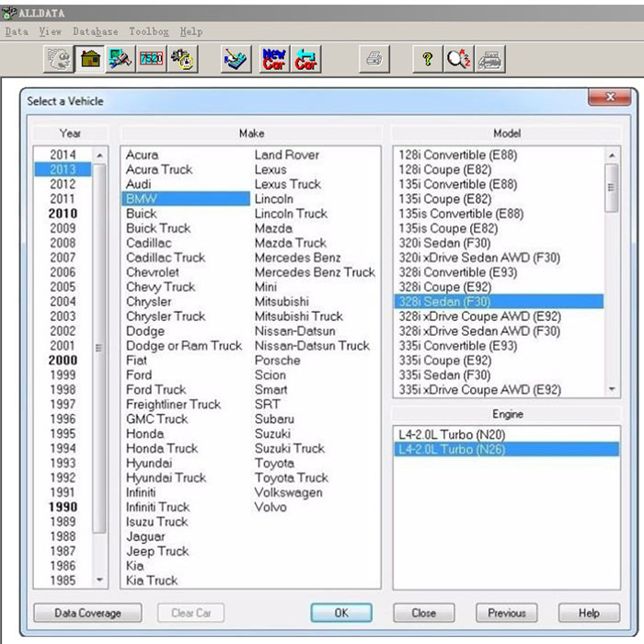The height and width of the screenshot is (644, 644).
Task: Click the Close button
Action: [x=424, y=613]
